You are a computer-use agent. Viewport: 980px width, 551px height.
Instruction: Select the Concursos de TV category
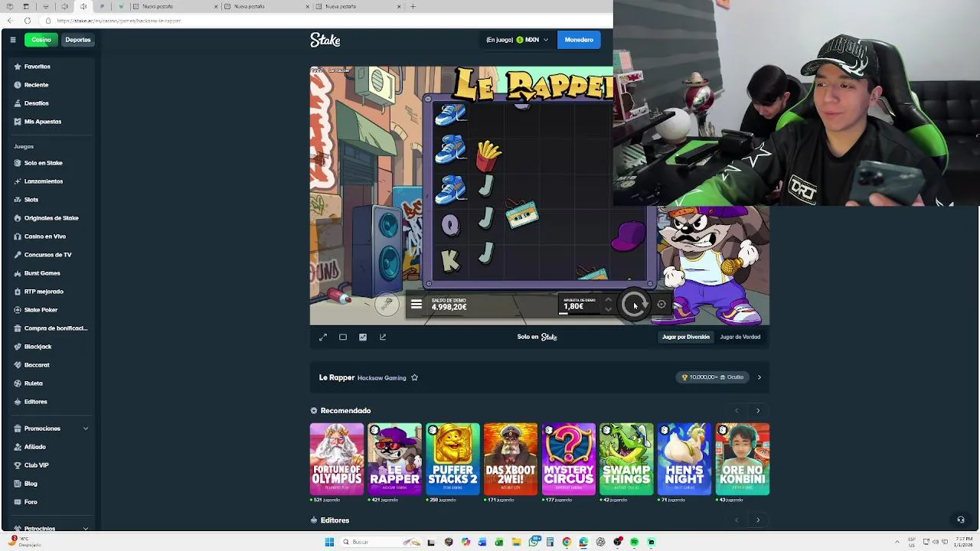[x=47, y=255]
